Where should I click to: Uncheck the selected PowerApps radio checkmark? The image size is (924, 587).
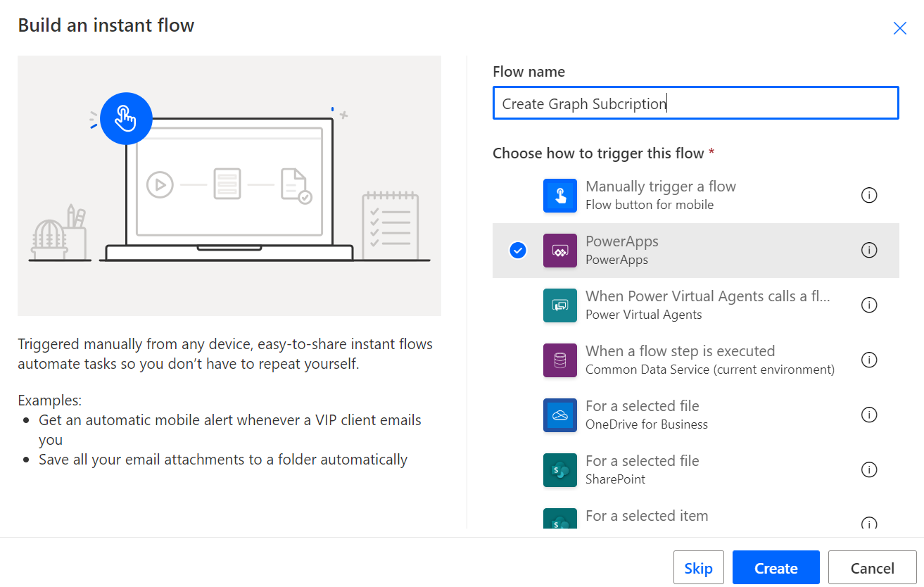point(518,251)
